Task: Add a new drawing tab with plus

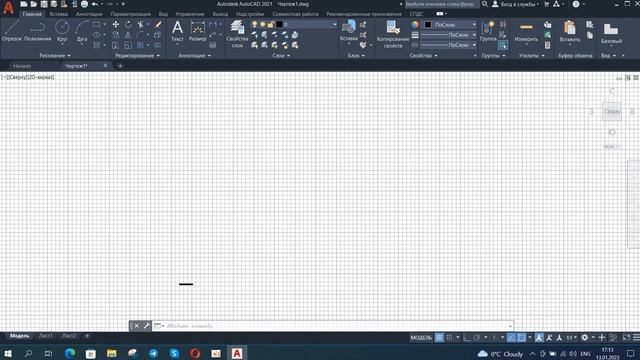Action: tap(120, 66)
